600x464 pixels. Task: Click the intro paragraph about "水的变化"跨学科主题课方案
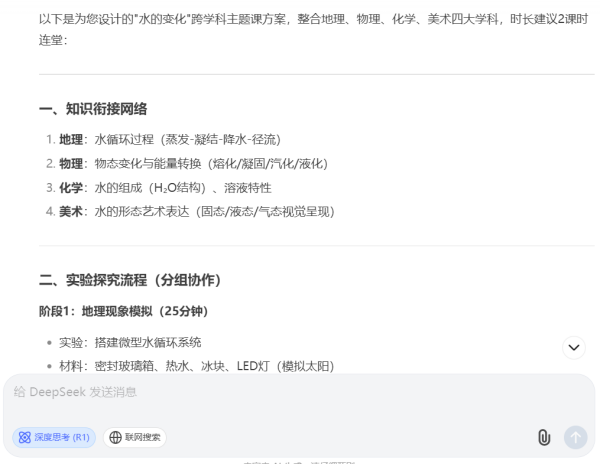[x=314, y=29]
